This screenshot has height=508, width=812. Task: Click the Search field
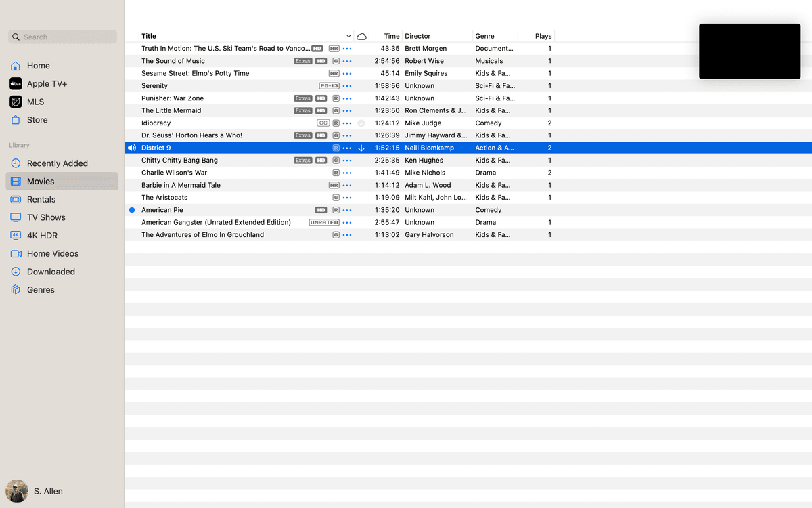(62, 37)
